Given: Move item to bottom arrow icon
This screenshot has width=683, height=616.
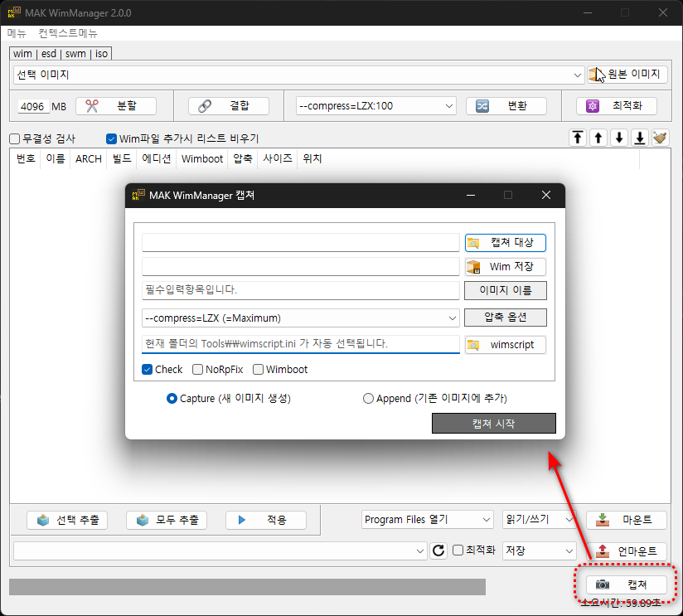Looking at the screenshot, I should click(640, 138).
